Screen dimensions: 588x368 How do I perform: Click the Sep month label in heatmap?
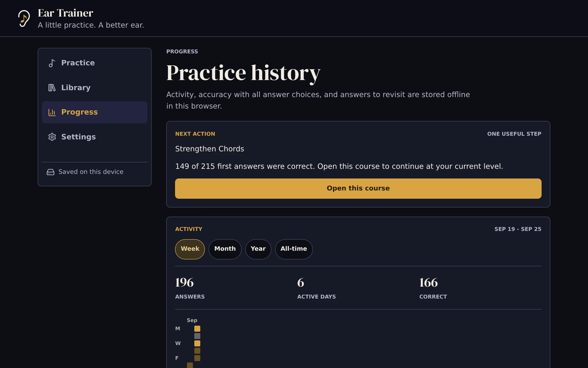pyautogui.click(x=192, y=320)
